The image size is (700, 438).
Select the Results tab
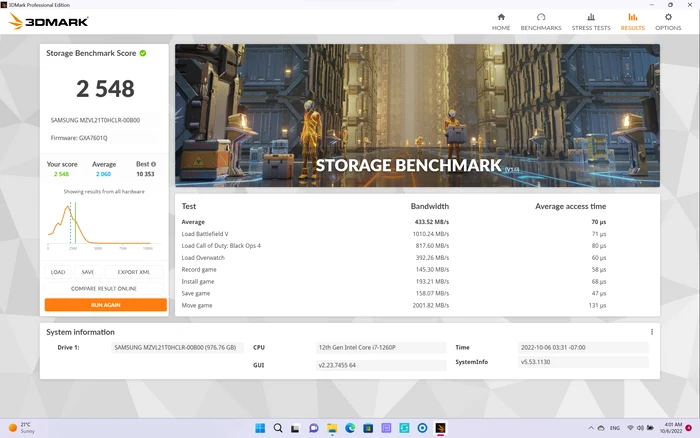click(x=633, y=21)
